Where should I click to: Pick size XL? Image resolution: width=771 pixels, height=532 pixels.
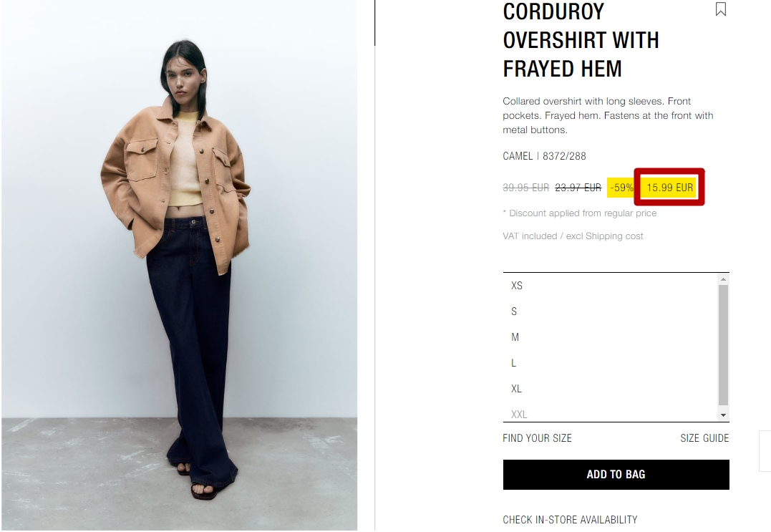[x=611, y=389]
